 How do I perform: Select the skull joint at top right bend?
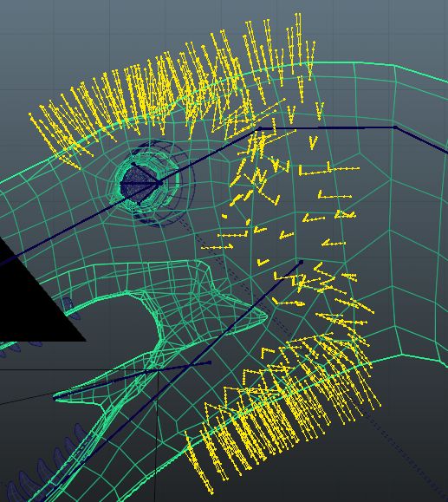(x=396, y=127)
